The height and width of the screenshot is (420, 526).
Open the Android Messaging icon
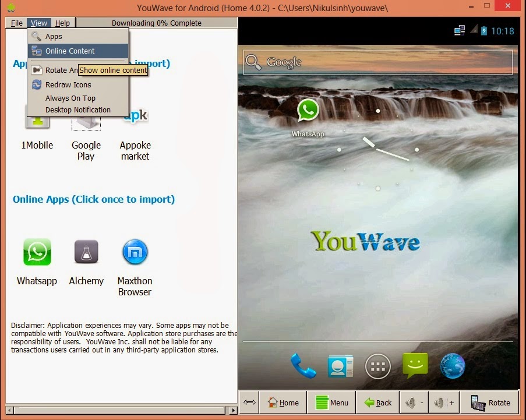point(415,365)
